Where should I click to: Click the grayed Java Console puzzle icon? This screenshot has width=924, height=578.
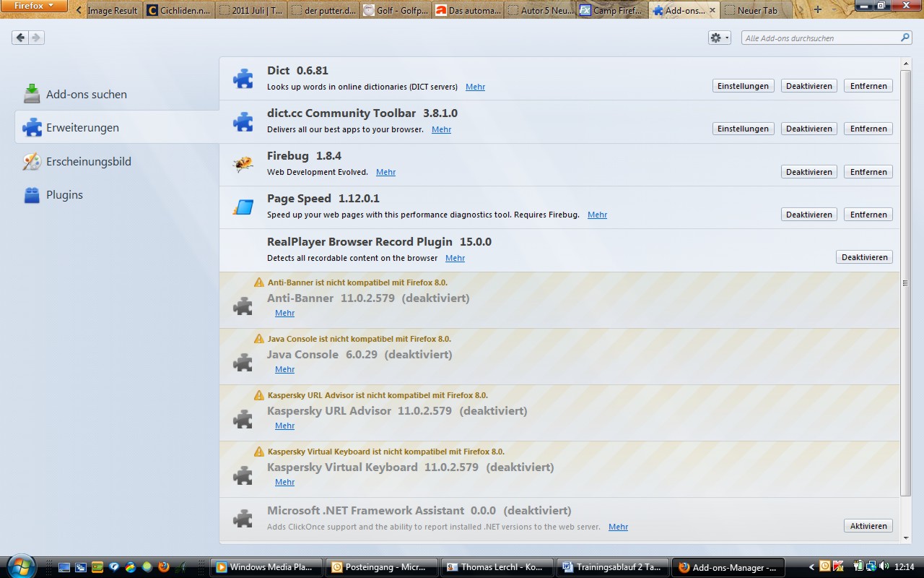[x=243, y=362]
